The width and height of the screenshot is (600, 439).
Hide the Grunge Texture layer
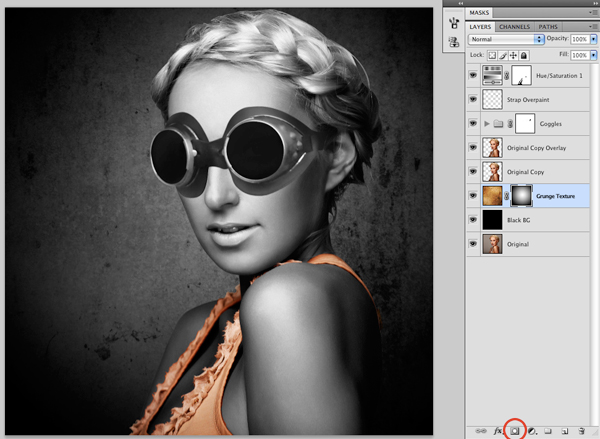click(473, 196)
